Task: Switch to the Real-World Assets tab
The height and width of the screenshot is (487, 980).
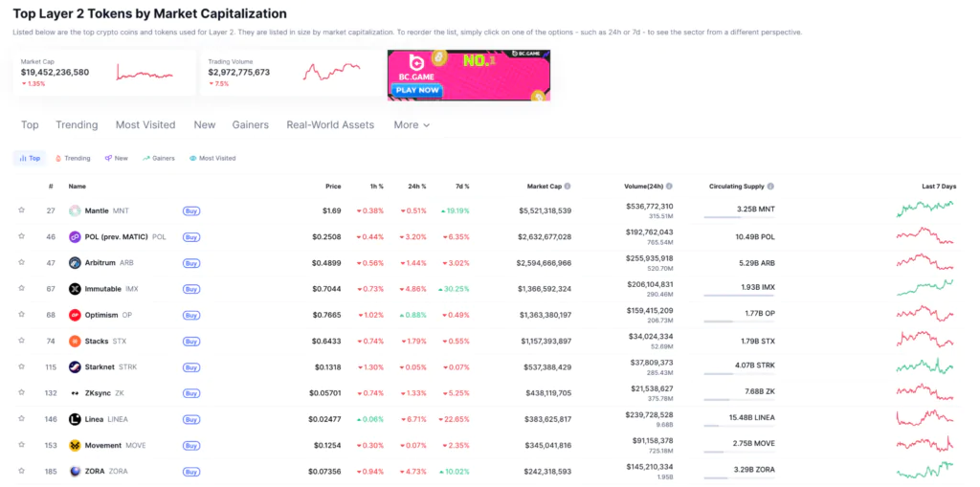Action: point(330,125)
